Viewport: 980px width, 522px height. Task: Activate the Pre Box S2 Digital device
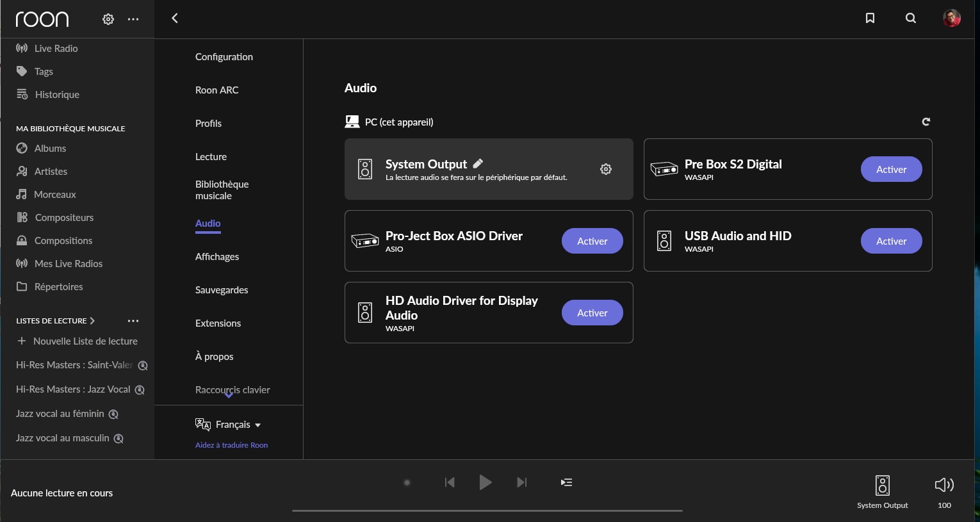pyautogui.click(x=891, y=169)
